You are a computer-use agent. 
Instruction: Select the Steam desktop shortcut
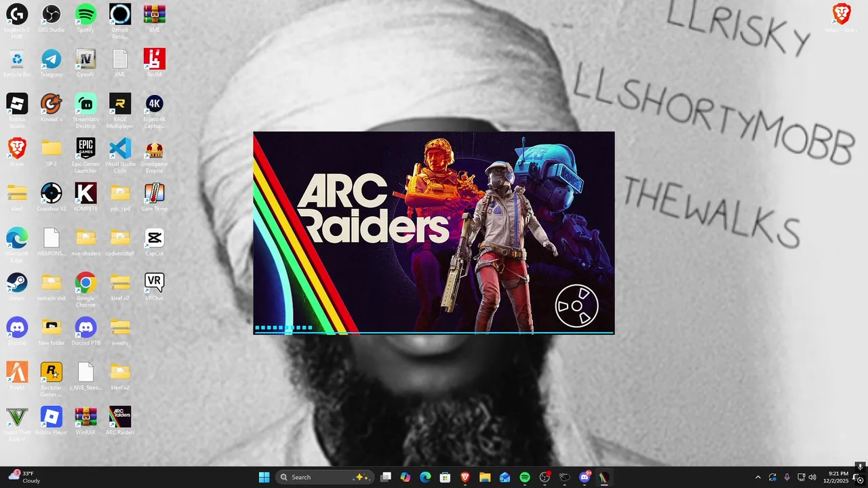pyautogui.click(x=17, y=287)
